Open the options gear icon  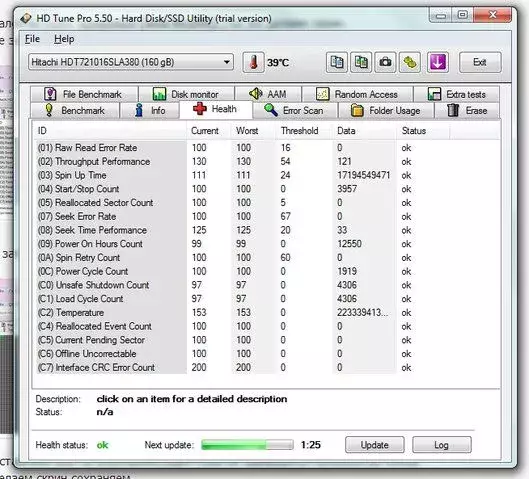pyautogui.click(x=410, y=62)
